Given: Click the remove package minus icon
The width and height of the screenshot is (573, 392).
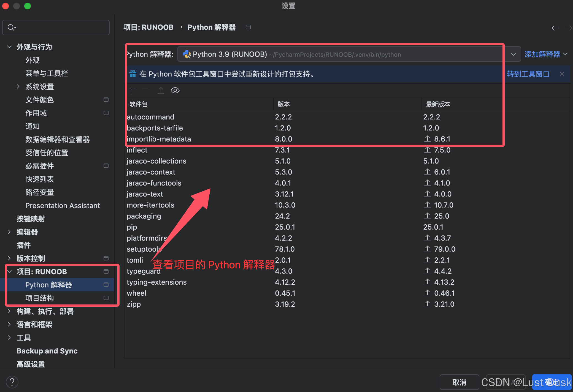Looking at the screenshot, I should coord(146,90).
